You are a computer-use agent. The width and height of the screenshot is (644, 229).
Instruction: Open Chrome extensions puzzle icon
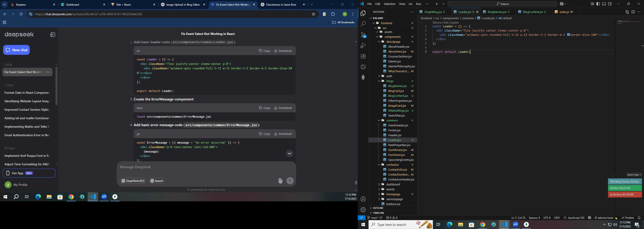coord(333,14)
